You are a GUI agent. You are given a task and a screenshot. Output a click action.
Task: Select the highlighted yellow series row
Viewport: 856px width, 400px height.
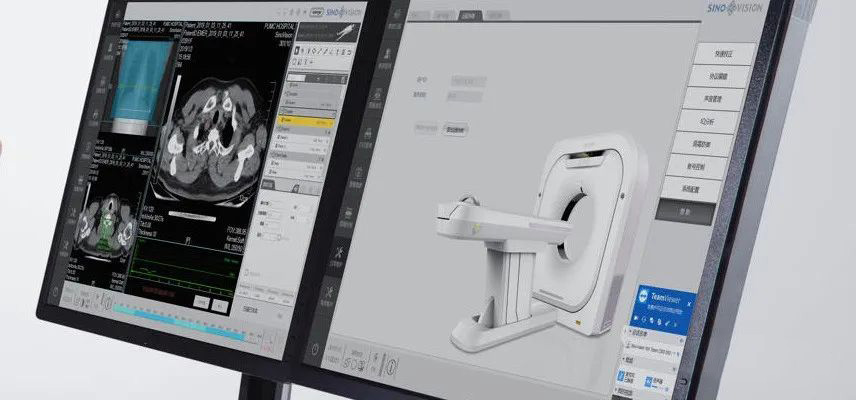[305, 121]
